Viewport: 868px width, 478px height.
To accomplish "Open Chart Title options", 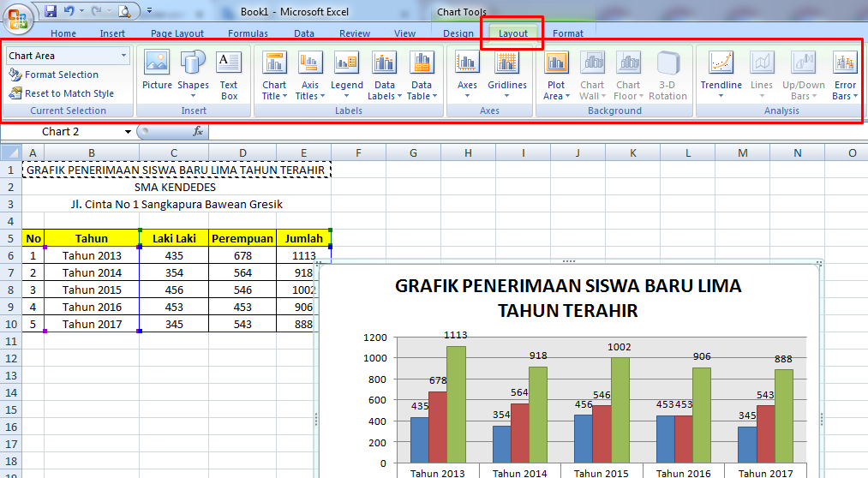I will [x=274, y=75].
